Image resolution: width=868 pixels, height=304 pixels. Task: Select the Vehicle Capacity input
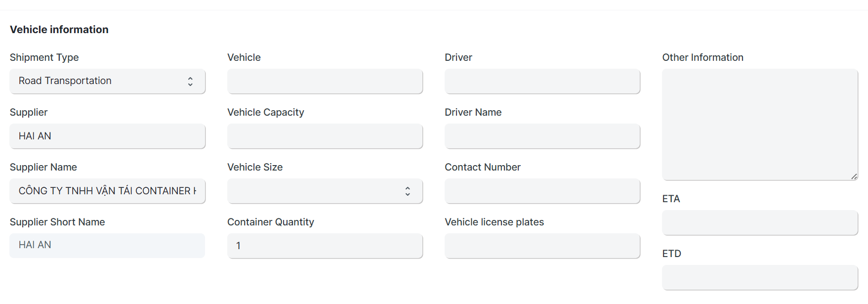(x=325, y=136)
